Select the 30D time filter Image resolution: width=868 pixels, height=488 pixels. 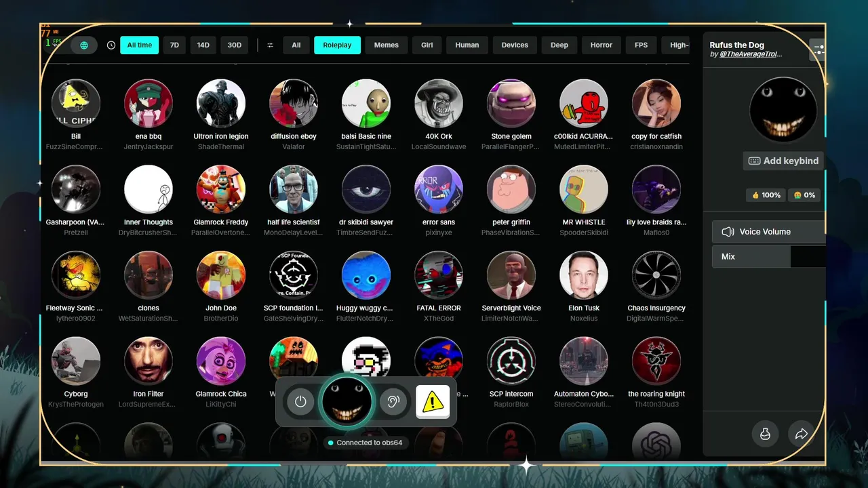coord(234,45)
